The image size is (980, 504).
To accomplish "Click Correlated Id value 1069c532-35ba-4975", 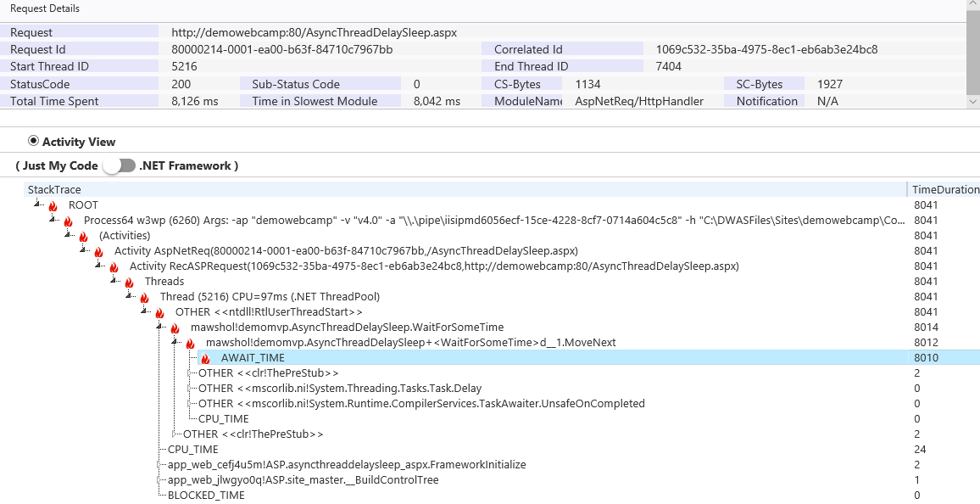I will coord(766,49).
